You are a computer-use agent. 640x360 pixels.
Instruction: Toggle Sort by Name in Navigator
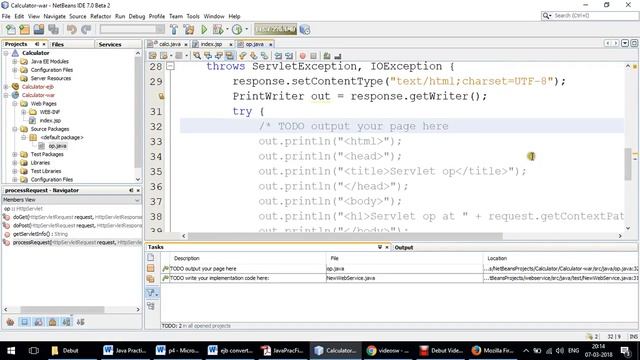click(67, 322)
